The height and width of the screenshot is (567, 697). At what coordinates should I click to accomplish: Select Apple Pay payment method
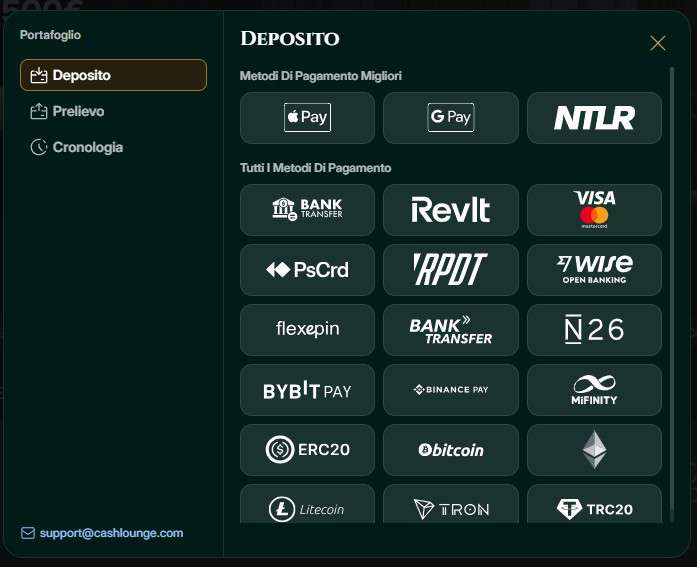click(307, 118)
